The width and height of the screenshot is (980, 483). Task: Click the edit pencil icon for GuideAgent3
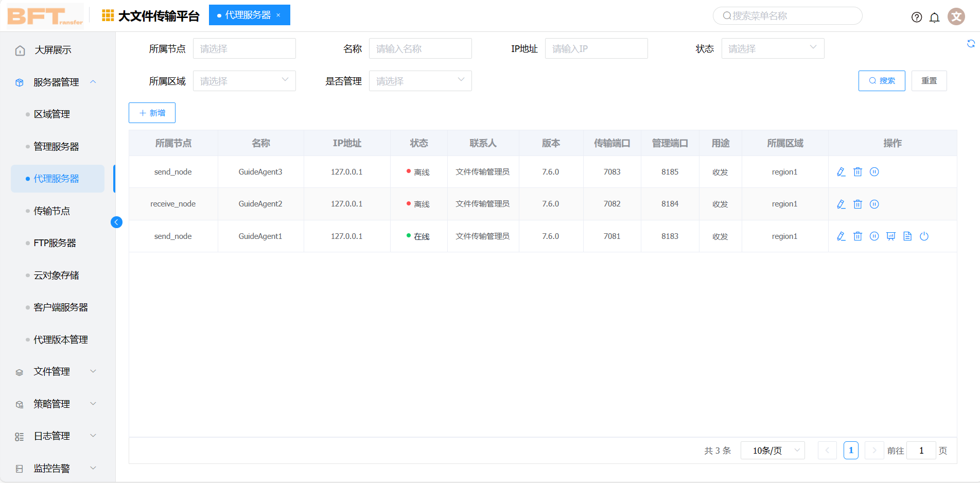click(841, 172)
